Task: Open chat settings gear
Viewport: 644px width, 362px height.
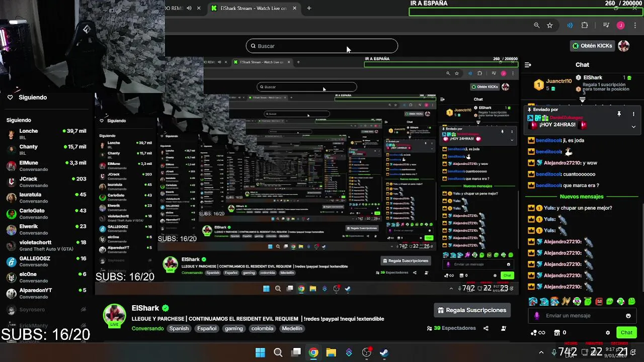Action: 608,333
